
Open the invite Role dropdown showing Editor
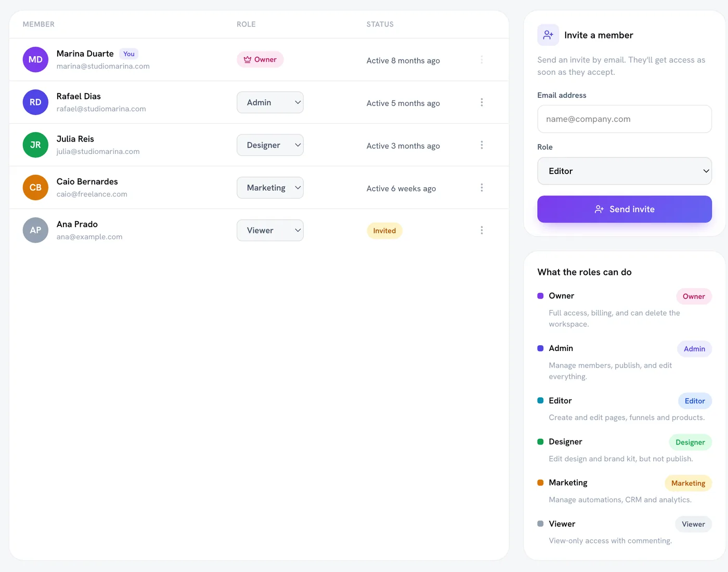[625, 171]
